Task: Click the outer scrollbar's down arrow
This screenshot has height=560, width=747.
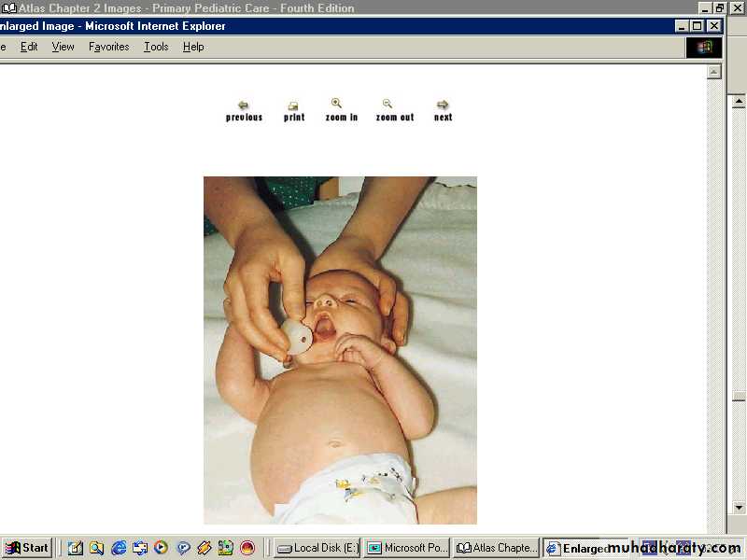Action: (738, 508)
